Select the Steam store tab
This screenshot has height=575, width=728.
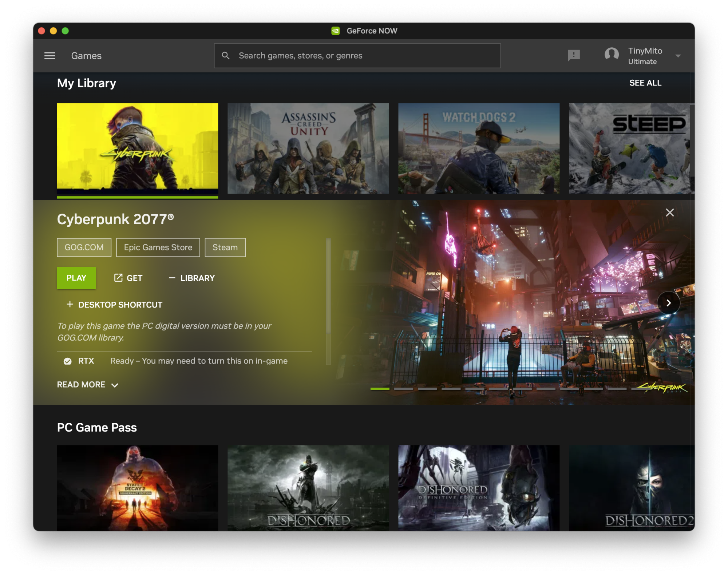[x=225, y=247]
